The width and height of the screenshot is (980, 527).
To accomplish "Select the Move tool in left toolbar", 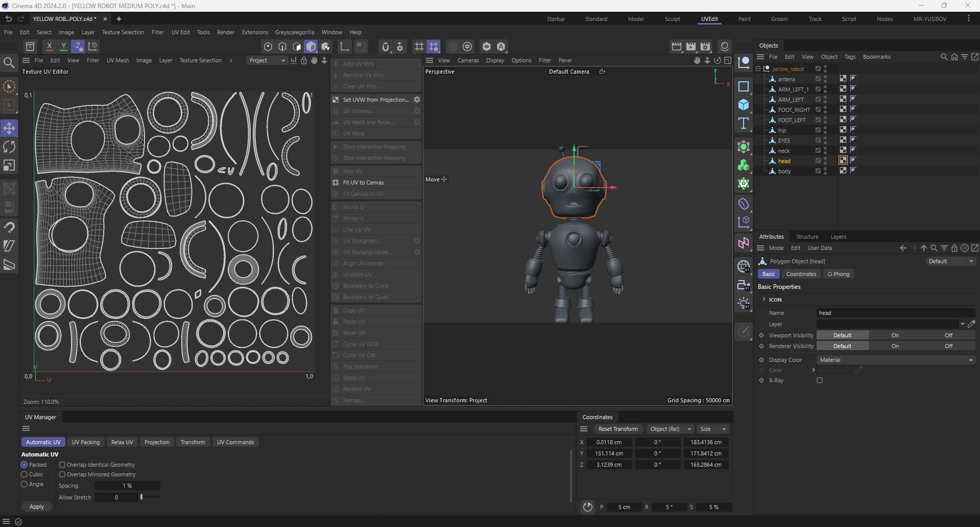I will click(x=9, y=128).
